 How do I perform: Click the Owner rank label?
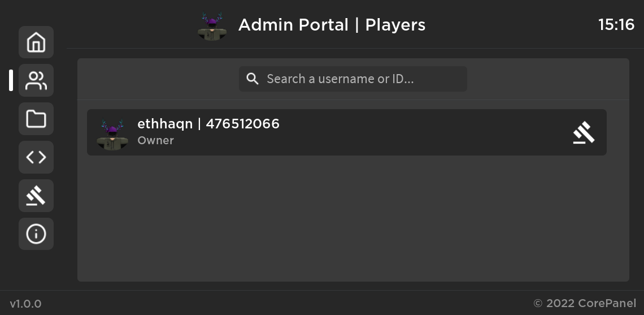click(x=156, y=141)
